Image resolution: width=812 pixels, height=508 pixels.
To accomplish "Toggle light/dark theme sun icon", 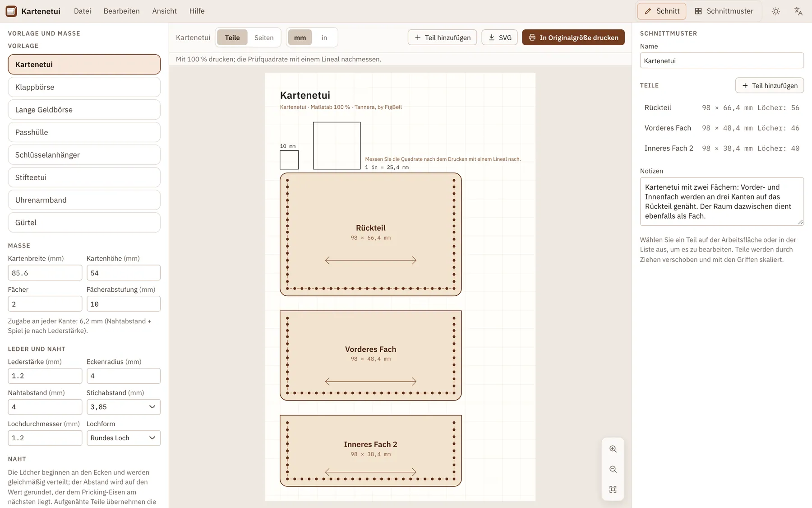I will (776, 11).
